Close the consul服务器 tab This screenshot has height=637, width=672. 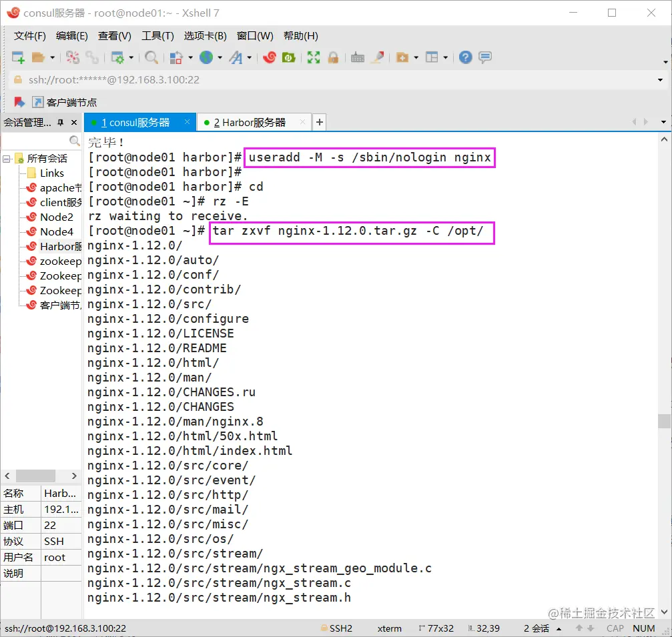(x=187, y=122)
